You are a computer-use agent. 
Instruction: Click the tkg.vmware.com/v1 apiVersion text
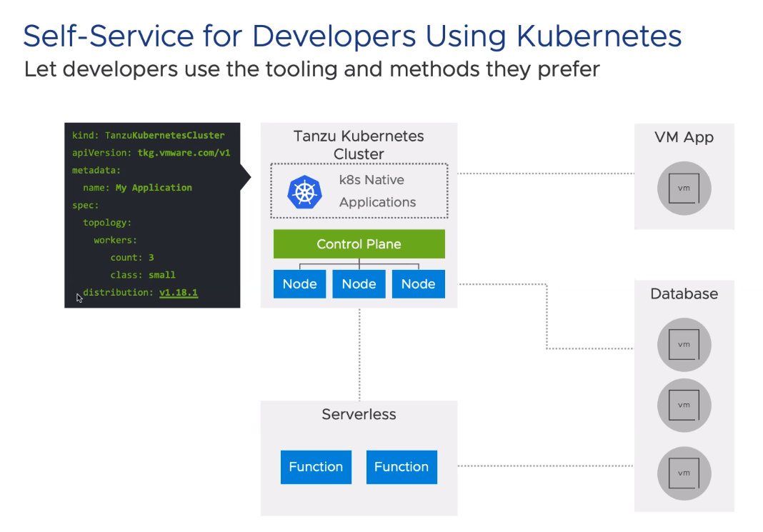184,153
